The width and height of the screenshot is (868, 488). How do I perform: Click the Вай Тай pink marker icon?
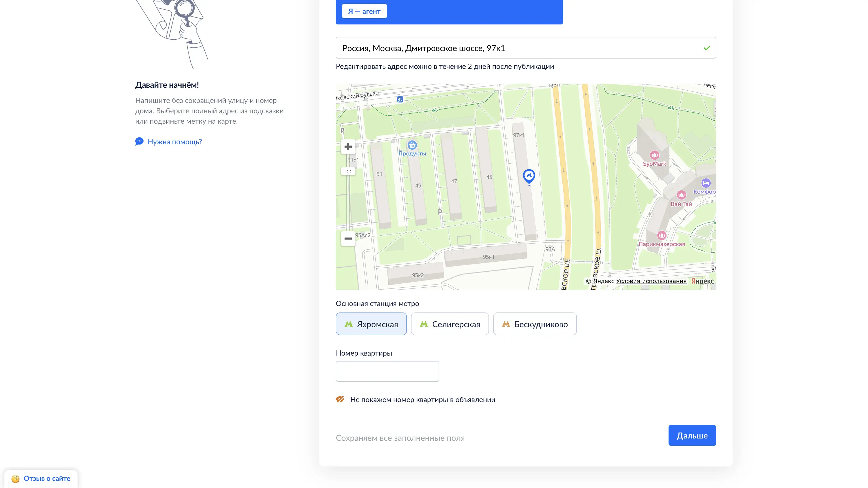click(681, 195)
